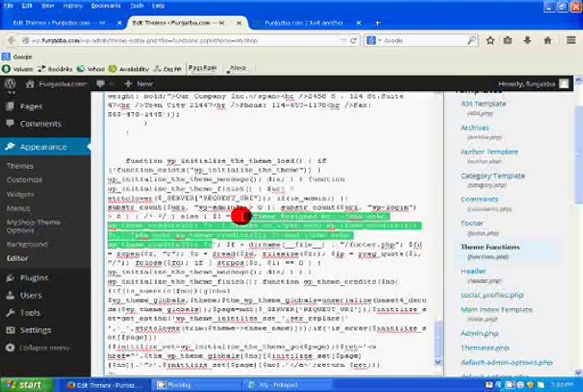Open the View menu
This screenshot has height=392, width=583.
pos(47,5)
